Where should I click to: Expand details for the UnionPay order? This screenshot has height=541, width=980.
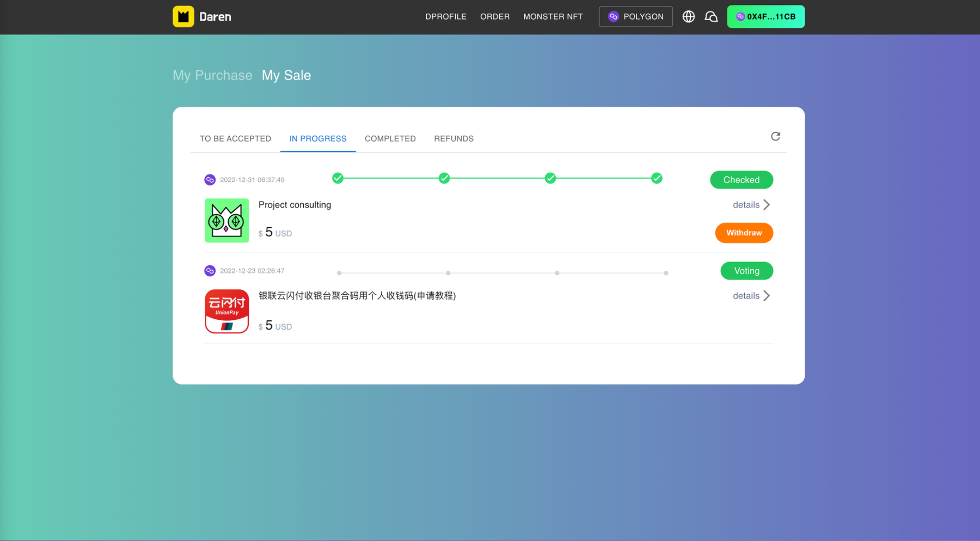(x=751, y=296)
